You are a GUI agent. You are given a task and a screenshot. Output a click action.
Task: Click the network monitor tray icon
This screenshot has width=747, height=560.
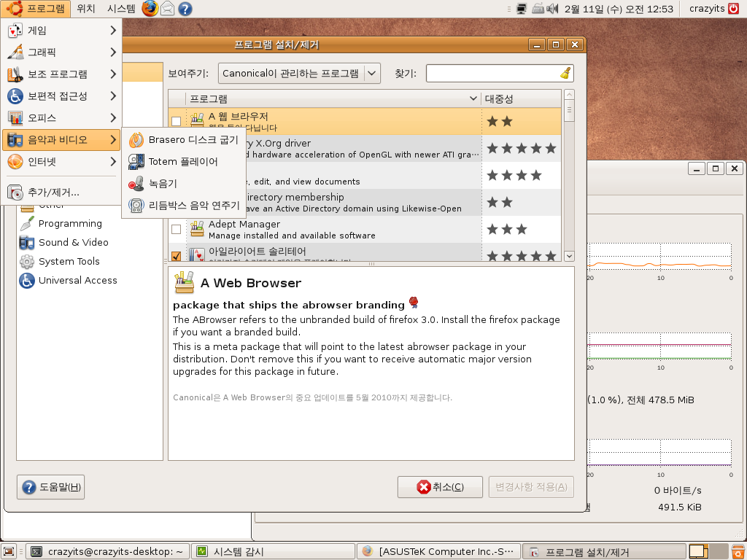tap(521, 9)
